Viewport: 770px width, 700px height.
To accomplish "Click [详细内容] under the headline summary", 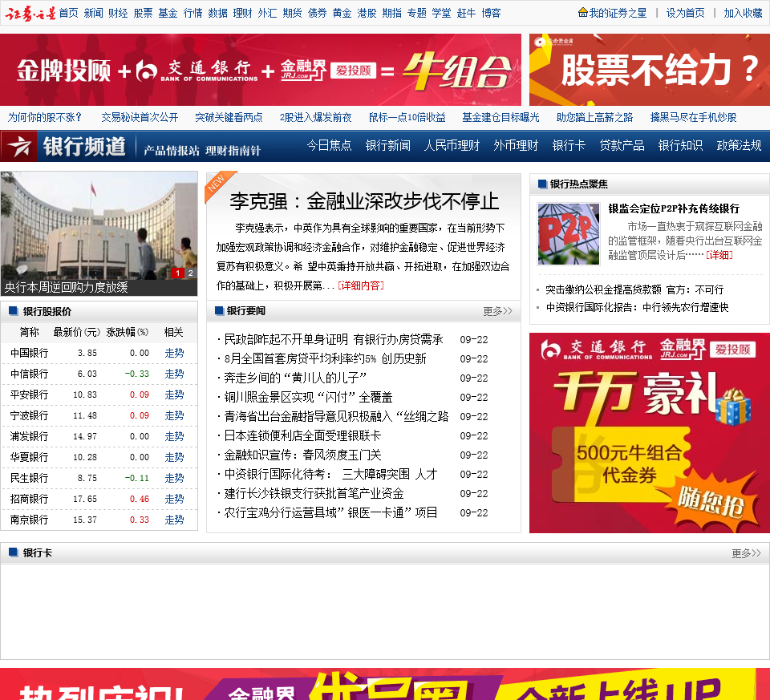I will 361,285.
